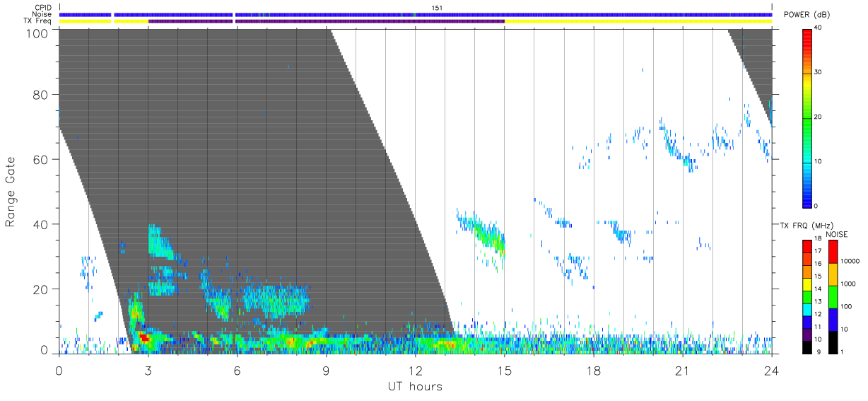Click the POWER (dB) legend title
Image resolution: width=868 pixels, height=401 pixels.
pyautogui.click(x=807, y=15)
